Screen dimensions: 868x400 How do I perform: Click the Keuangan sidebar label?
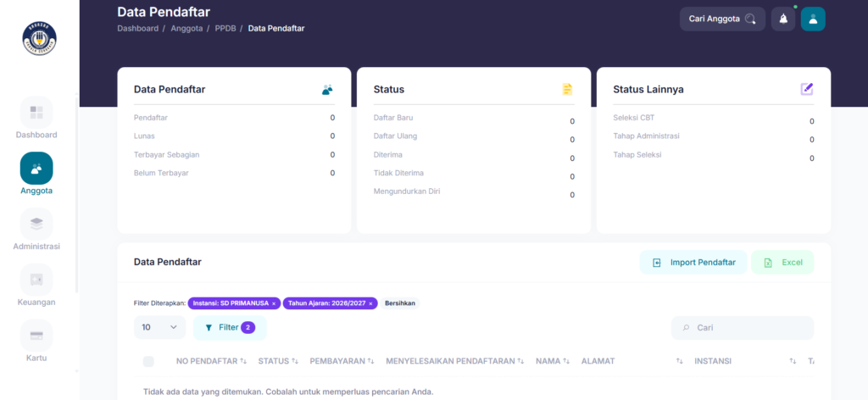(36, 302)
